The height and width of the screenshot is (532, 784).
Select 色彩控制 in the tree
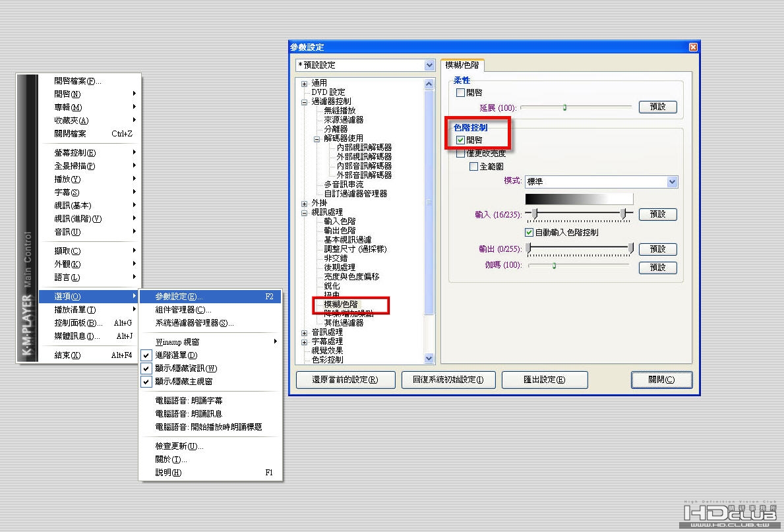(x=327, y=359)
